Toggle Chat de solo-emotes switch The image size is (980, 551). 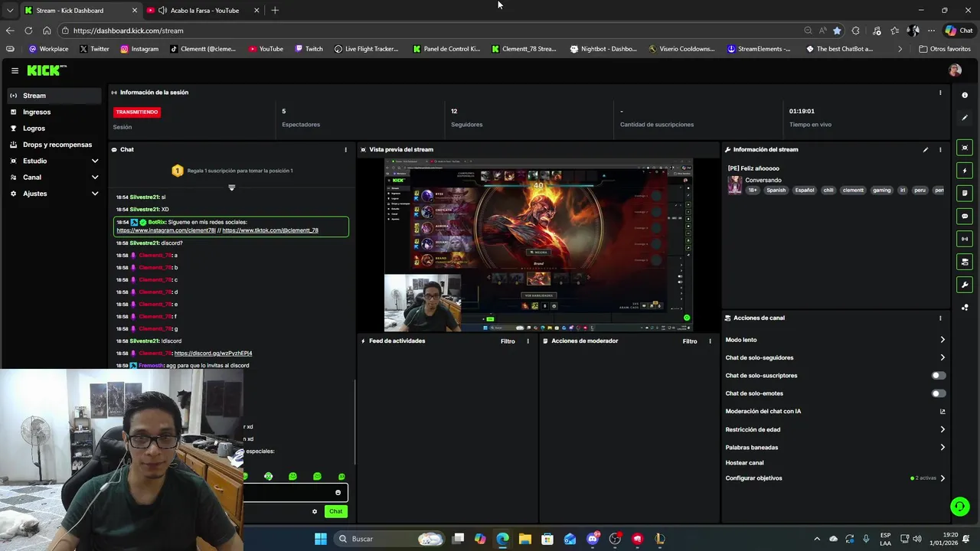click(938, 393)
